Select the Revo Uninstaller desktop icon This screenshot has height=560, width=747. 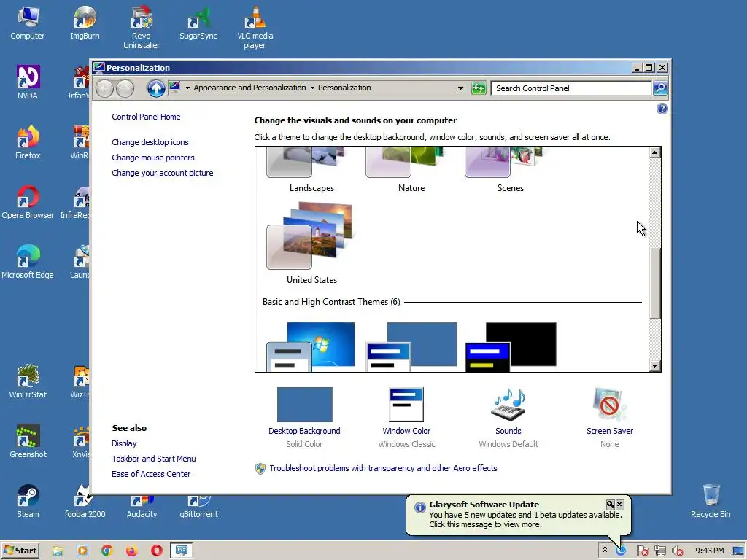click(141, 27)
